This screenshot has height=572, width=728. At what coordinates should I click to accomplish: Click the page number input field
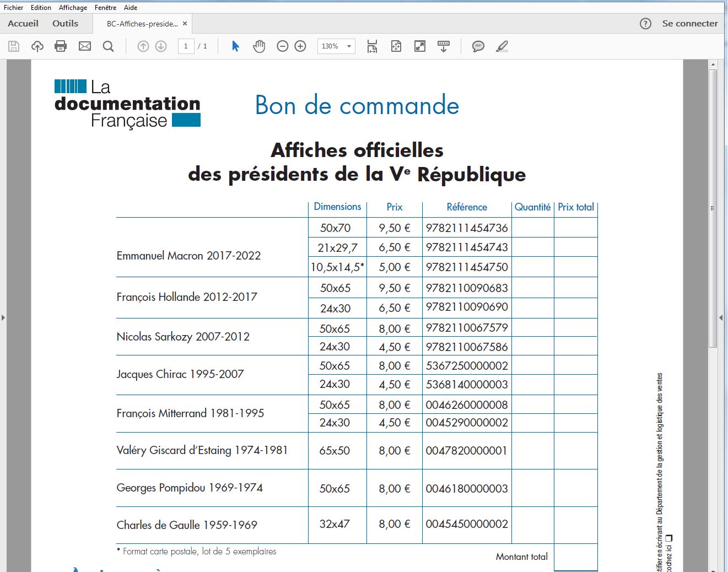click(x=186, y=46)
